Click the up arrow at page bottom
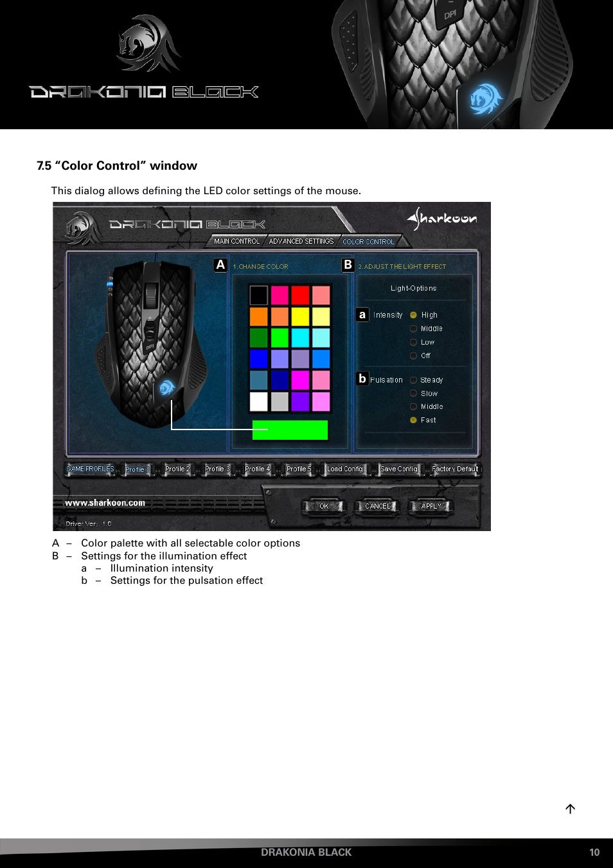Screen dimensions: 613x868 point(570,809)
